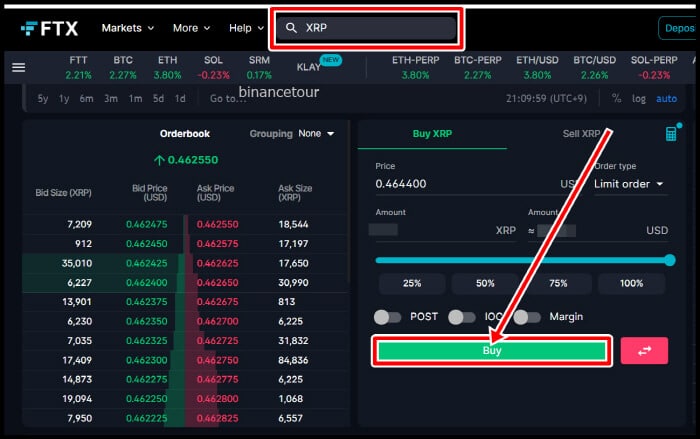Click the XRP search field
The width and height of the screenshot is (700, 439).
pos(366,28)
